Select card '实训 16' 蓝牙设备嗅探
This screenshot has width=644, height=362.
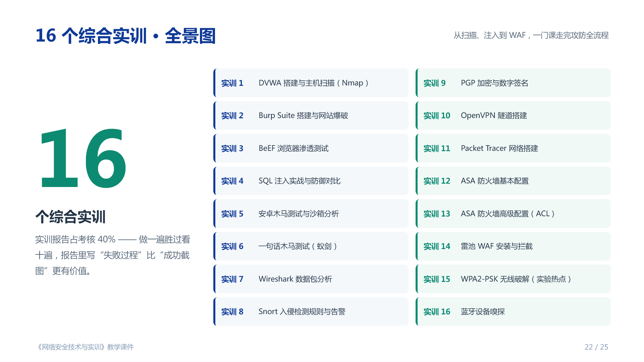(513, 311)
